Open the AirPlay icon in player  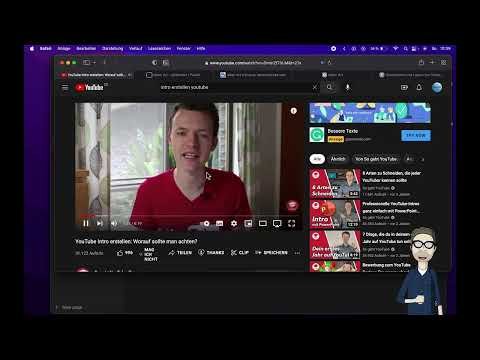click(x=277, y=223)
